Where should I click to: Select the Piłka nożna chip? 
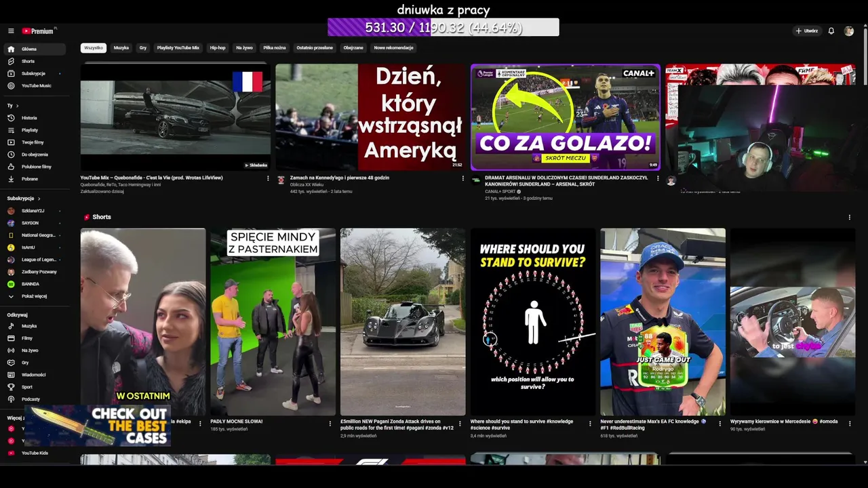[275, 48]
